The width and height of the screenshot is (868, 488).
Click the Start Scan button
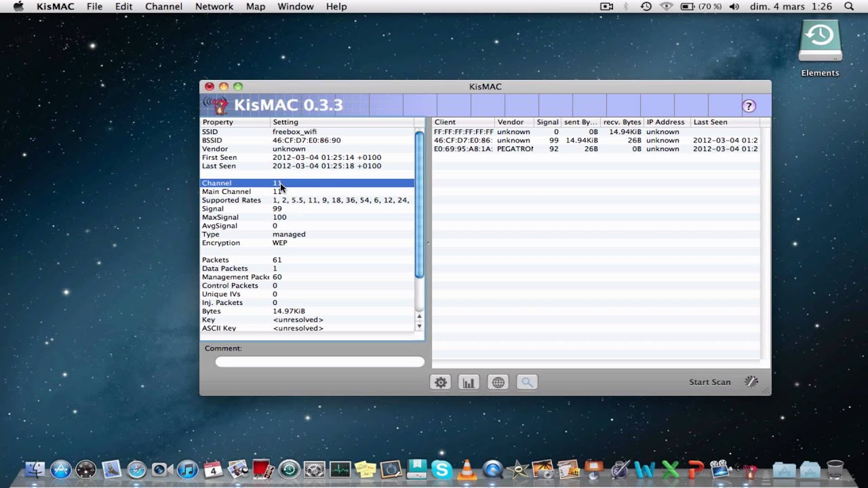point(710,382)
